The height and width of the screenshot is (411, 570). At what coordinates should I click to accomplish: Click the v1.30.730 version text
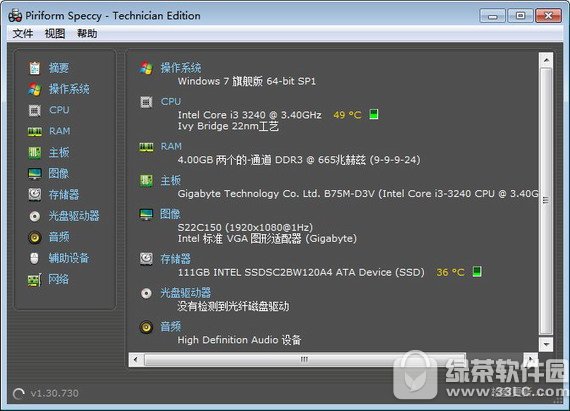coord(55,393)
